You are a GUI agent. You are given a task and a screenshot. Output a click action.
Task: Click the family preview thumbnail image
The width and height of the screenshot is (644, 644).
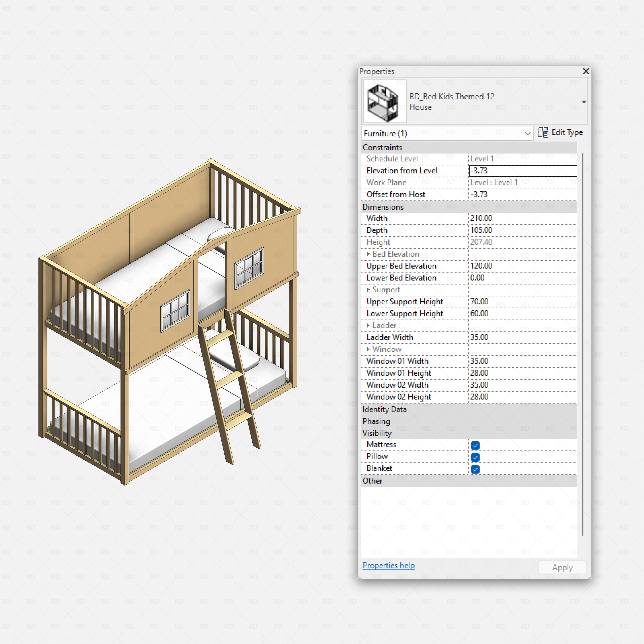coord(385,102)
